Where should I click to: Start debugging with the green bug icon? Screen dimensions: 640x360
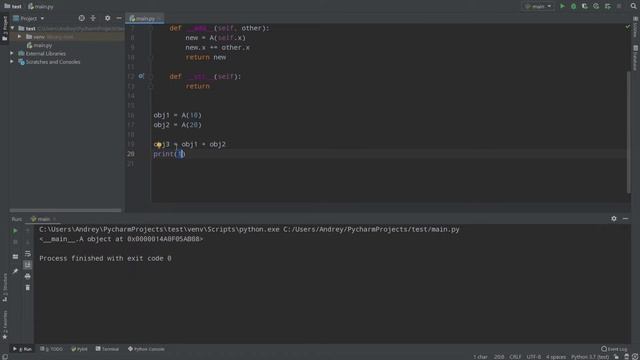573,6
